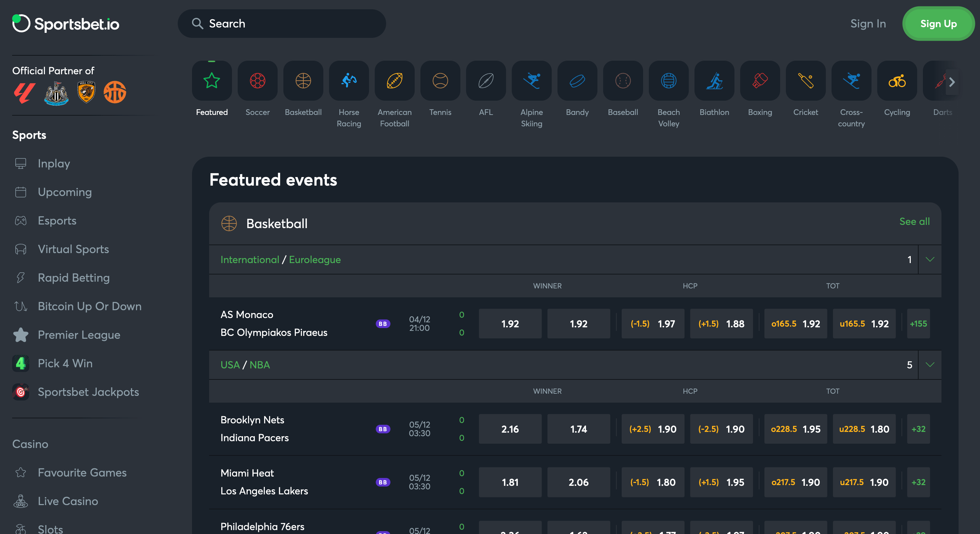The height and width of the screenshot is (534, 980).
Task: Click the BB badge for AS Monaco match
Action: (x=383, y=323)
